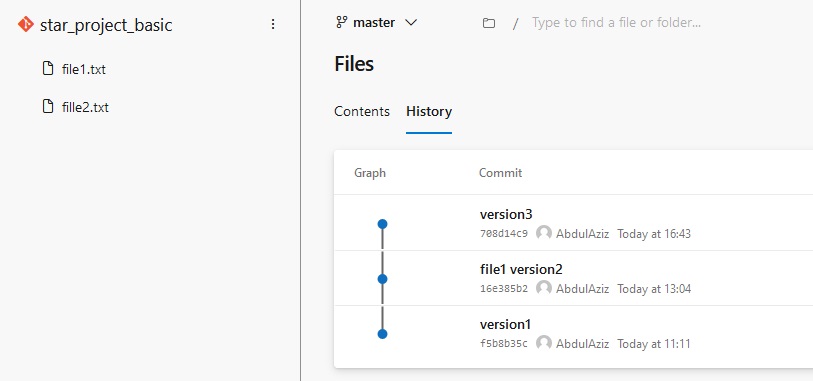Switch to the Contents tab

pyautogui.click(x=362, y=111)
